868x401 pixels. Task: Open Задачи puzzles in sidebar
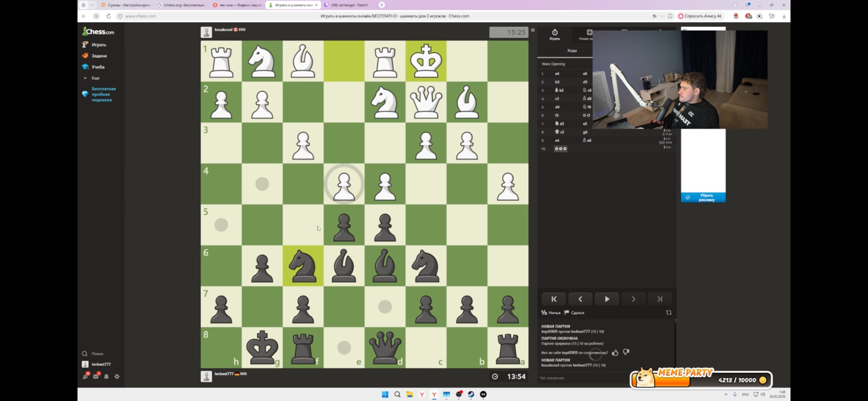[x=99, y=56]
